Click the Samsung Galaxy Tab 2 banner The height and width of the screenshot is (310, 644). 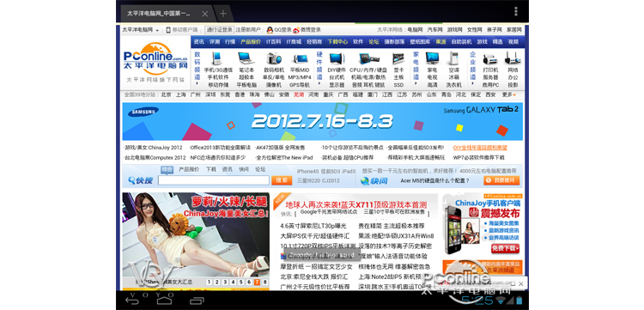(x=322, y=121)
